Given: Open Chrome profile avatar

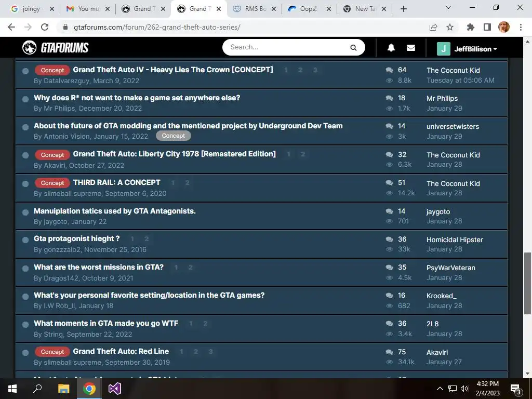Looking at the screenshot, I should 504,27.
